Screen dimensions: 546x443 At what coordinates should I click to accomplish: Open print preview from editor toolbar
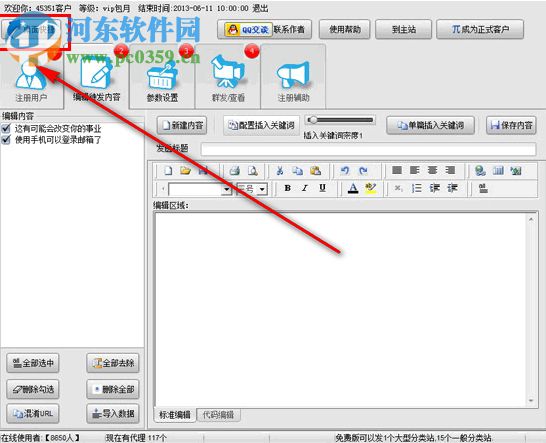(252, 171)
